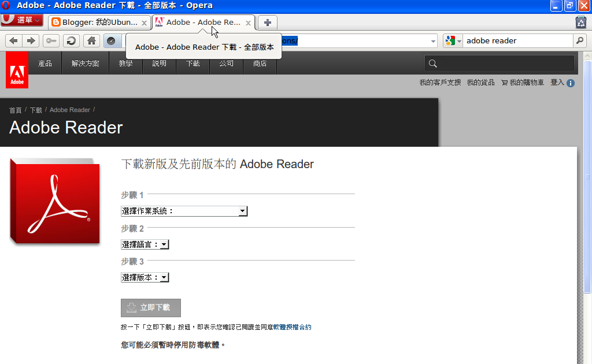Open the 下載 navigation menu

(193, 64)
